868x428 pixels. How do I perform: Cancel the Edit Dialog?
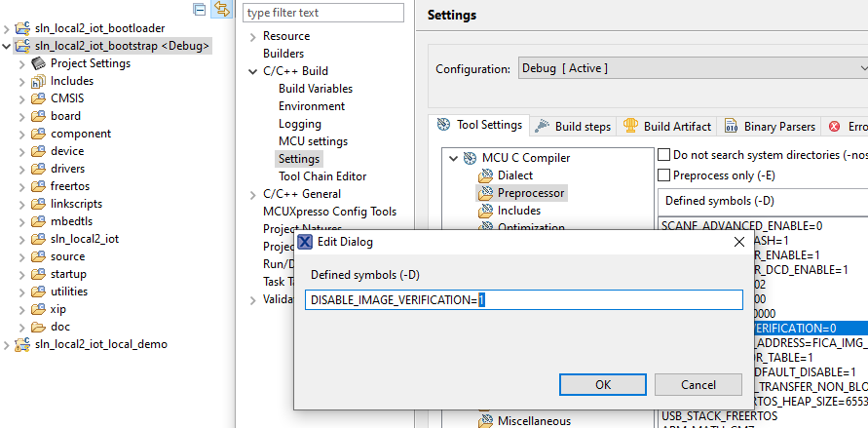click(x=698, y=384)
